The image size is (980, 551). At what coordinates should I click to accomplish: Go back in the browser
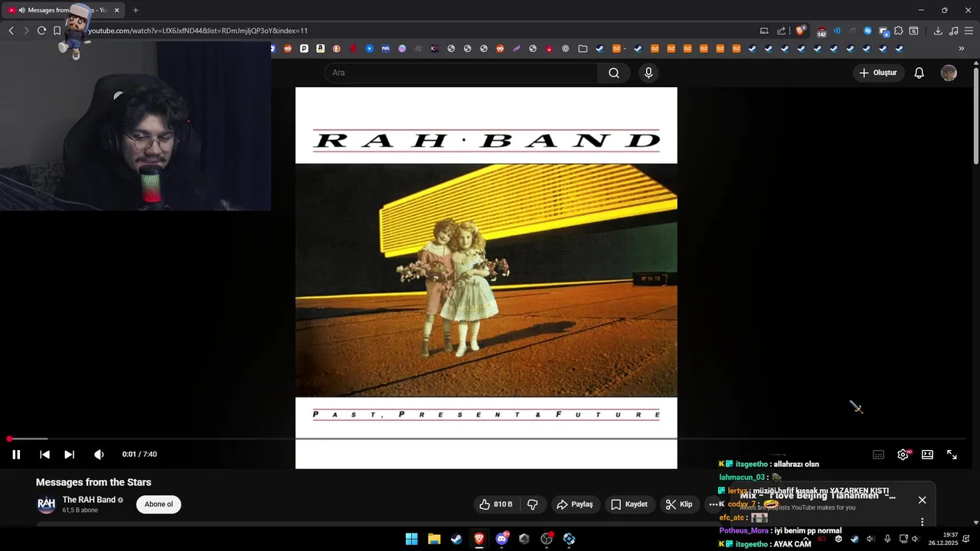[x=11, y=31]
